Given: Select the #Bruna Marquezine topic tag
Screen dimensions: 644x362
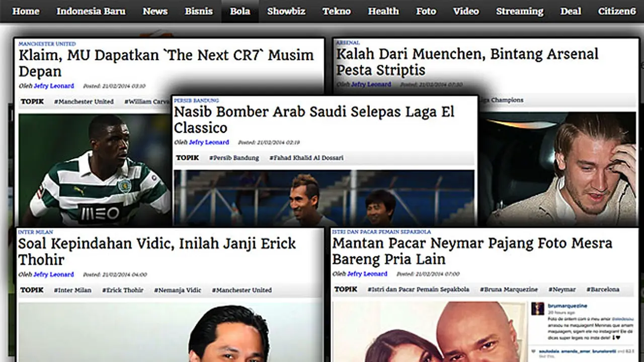Looking at the screenshot, I should point(509,290).
